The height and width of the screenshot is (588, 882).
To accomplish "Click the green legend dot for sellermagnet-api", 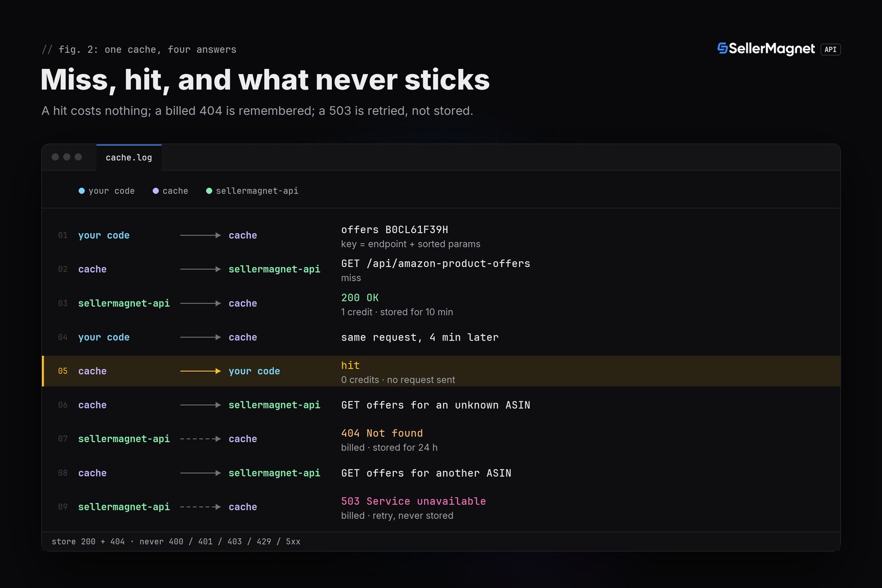I will click(209, 191).
